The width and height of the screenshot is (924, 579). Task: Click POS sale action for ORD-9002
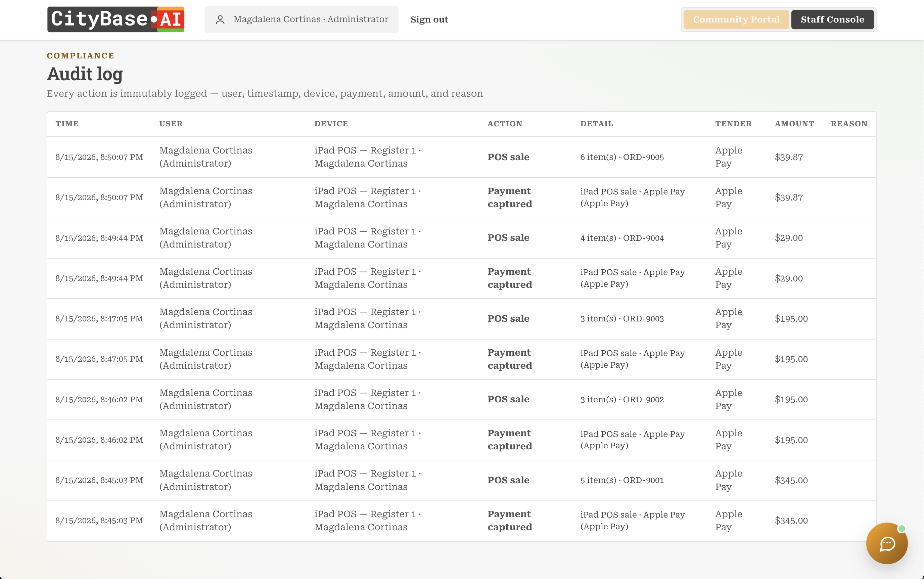(x=508, y=399)
